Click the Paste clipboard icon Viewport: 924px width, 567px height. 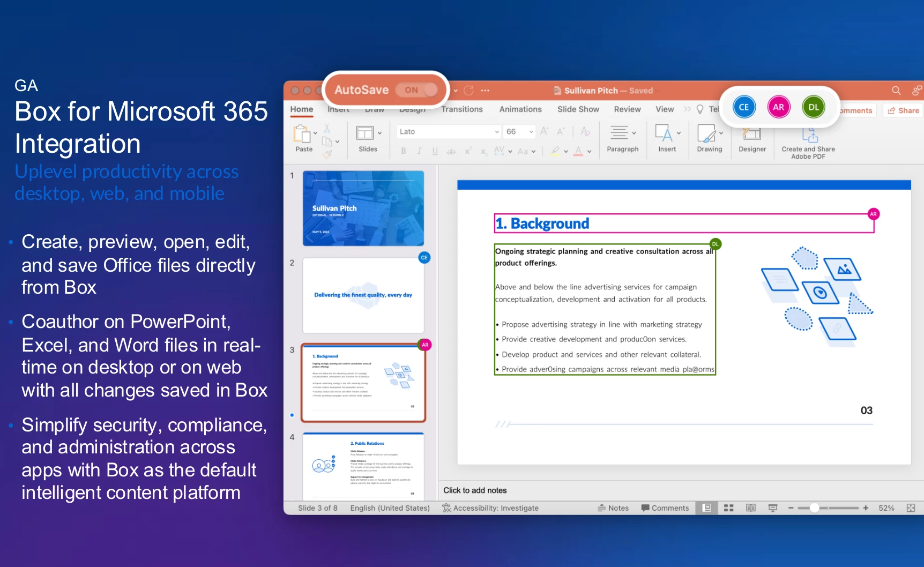point(301,133)
